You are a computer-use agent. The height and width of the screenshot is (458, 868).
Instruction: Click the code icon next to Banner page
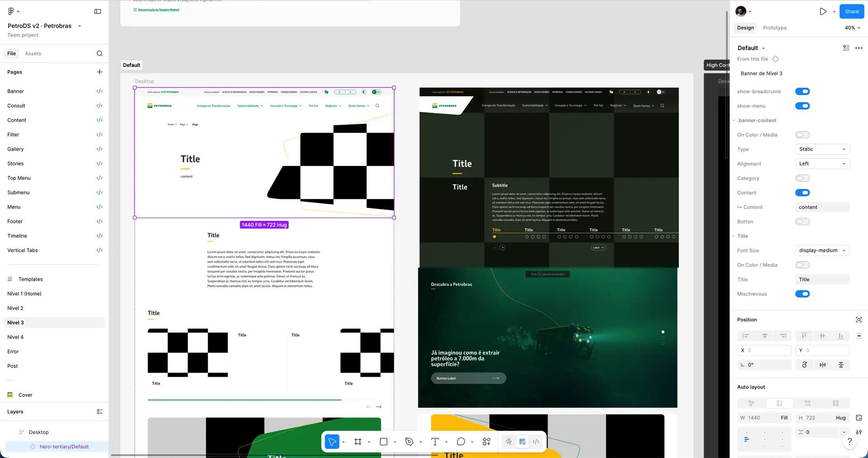coord(99,91)
